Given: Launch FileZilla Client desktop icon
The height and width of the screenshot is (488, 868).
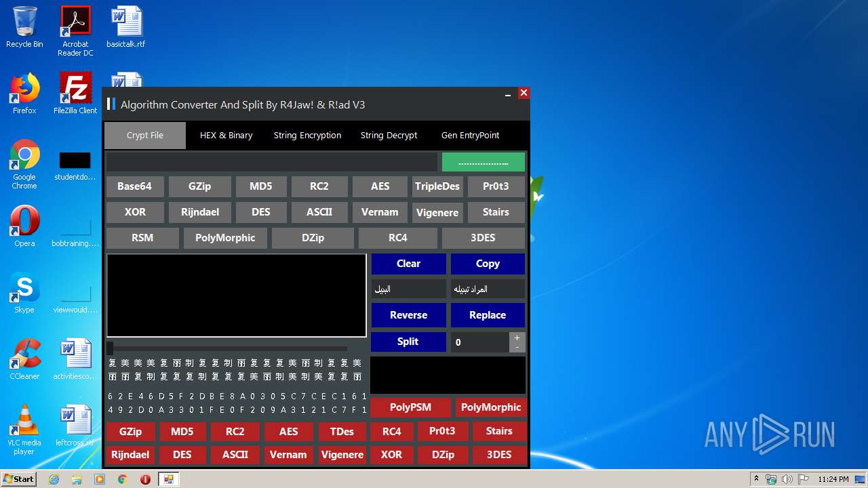Looking at the screenshot, I should (75, 94).
